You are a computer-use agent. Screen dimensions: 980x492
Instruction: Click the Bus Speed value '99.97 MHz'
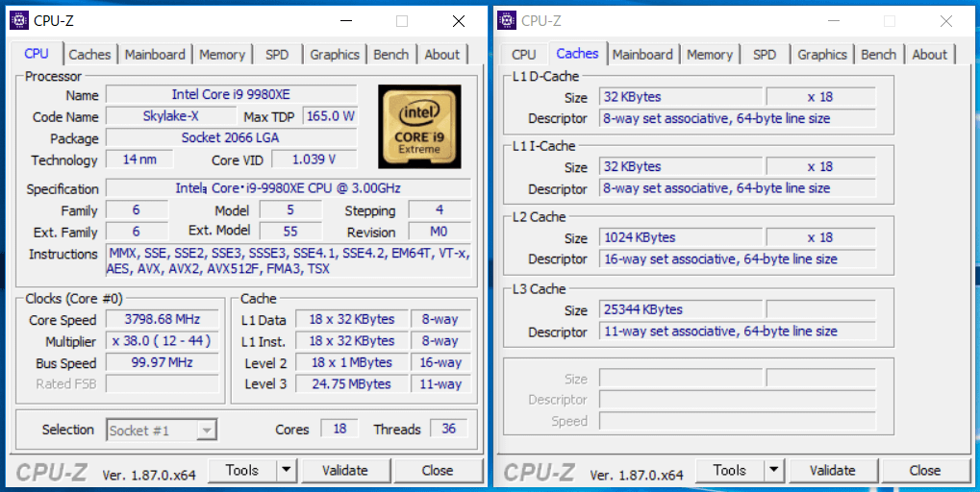click(x=162, y=362)
